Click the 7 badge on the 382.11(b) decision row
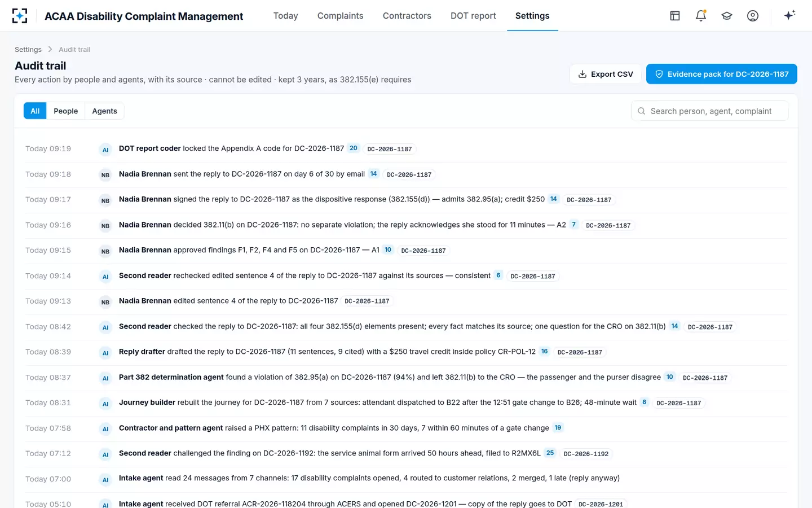Screen dimensions: 812x508 coord(574,225)
